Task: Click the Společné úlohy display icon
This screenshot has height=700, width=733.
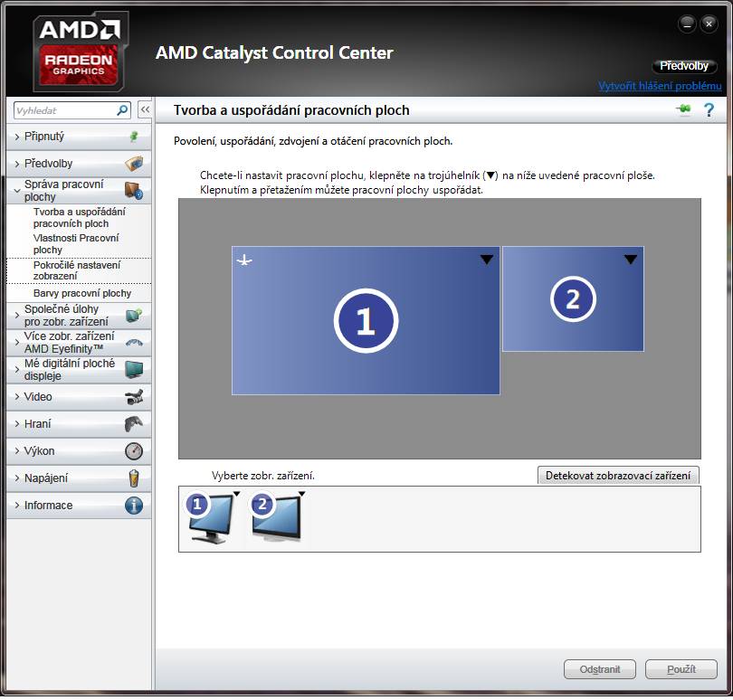Action: click(134, 316)
